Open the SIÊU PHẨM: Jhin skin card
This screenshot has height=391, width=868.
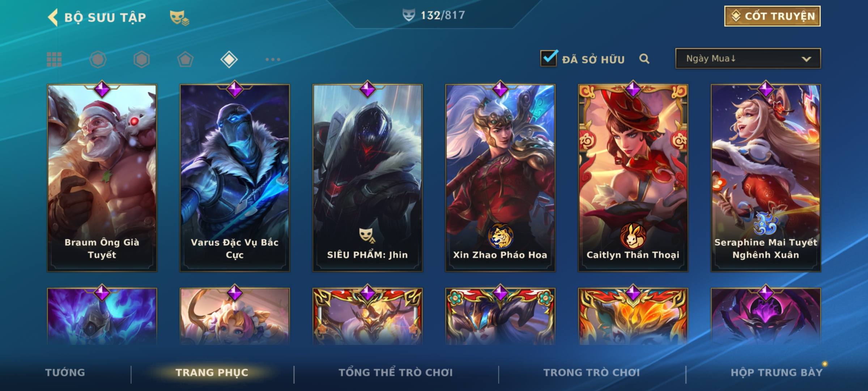(x=367, y=178)
